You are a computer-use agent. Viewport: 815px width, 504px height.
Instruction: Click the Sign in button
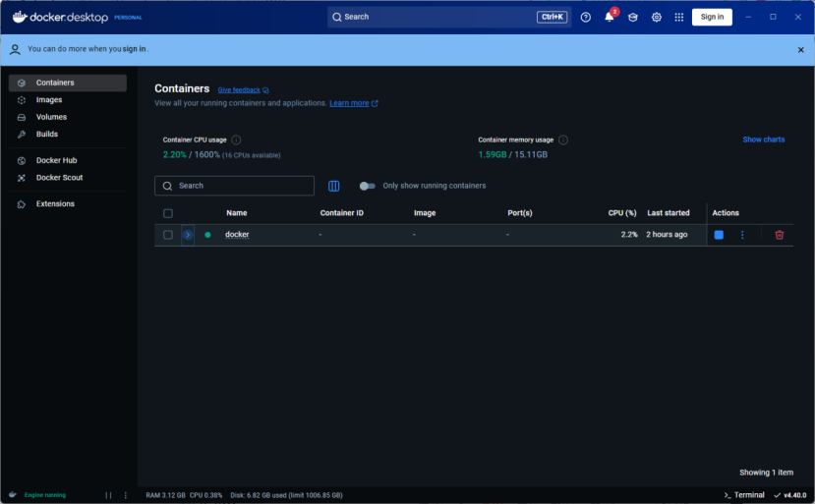[712, 17]
